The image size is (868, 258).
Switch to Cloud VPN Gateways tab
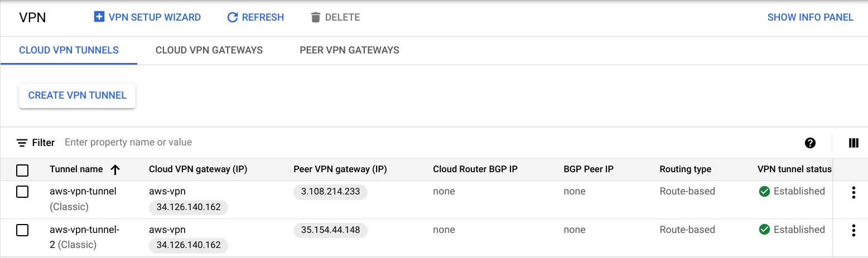click(x=209, y=50)
